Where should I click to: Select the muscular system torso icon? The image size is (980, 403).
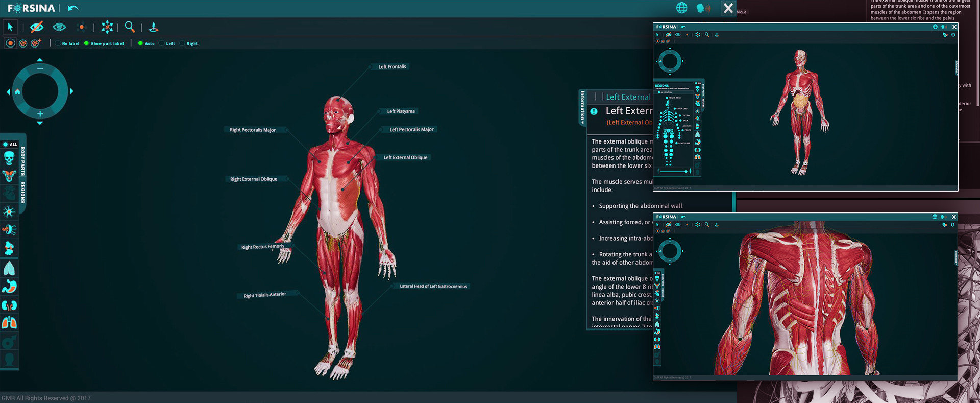[9, 176]
